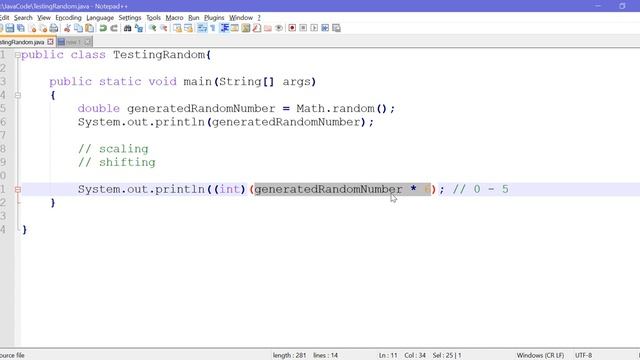Open the Encoding menu
The width and height of the screenshot is (640, 360).
[x=68, y=18]
